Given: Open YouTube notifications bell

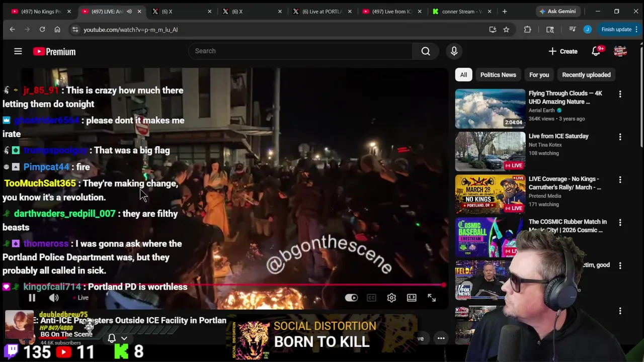Looking at the screenshot, I should pyautogui.click(x=596, y=51).
